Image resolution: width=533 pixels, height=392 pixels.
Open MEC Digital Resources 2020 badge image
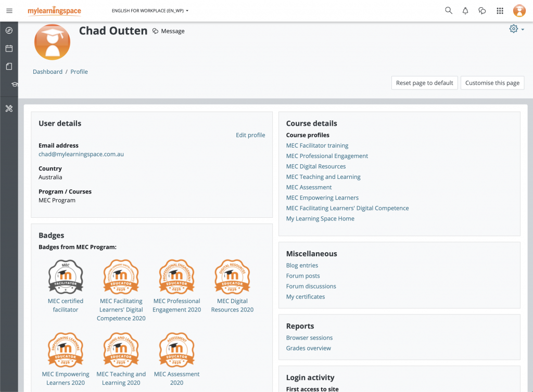point(233,277)
